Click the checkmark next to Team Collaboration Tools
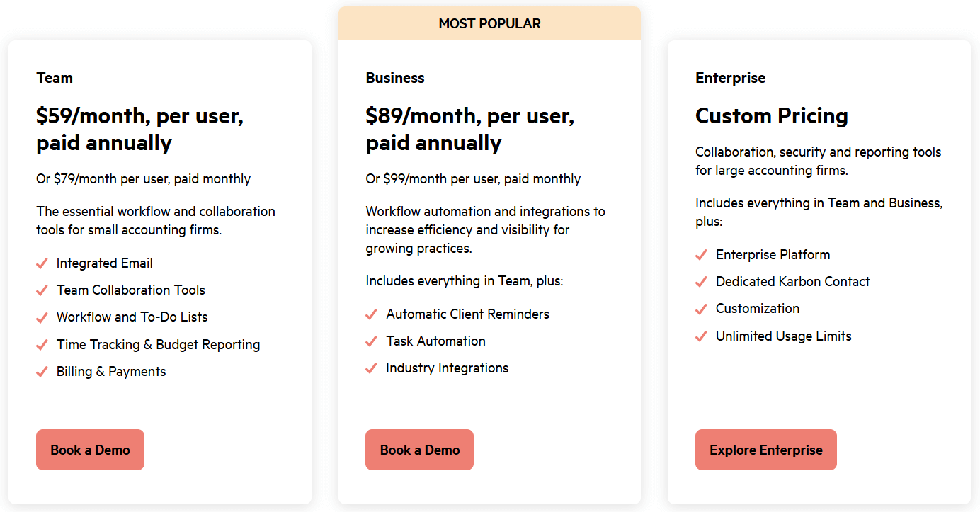980x512 pixels. (x=42, y=290)
